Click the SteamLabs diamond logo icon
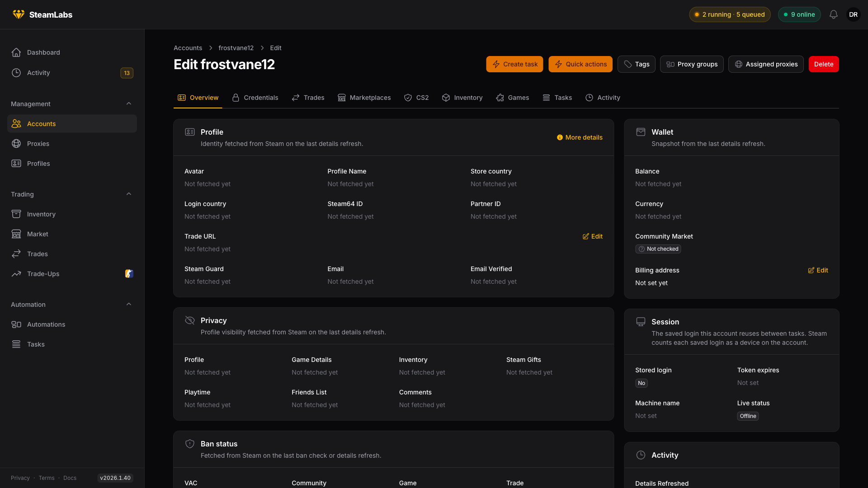Screen dimensions: 868x488 point(19,14)
